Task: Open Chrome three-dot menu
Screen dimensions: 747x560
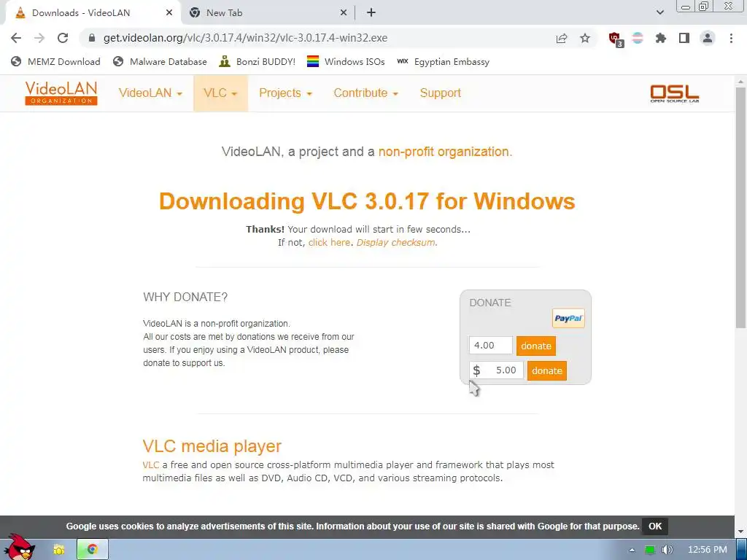Action: click(731, 38)
